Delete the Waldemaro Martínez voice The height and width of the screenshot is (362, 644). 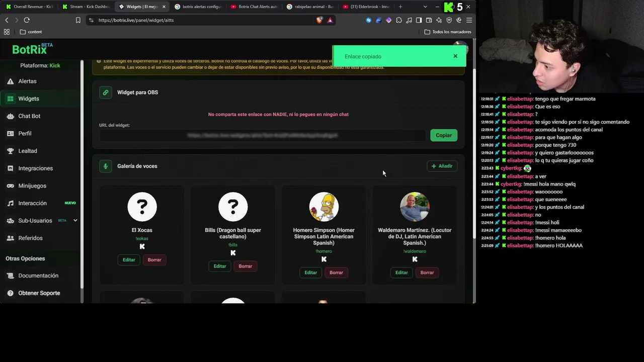pyautogui.click(x=427, y=273)
